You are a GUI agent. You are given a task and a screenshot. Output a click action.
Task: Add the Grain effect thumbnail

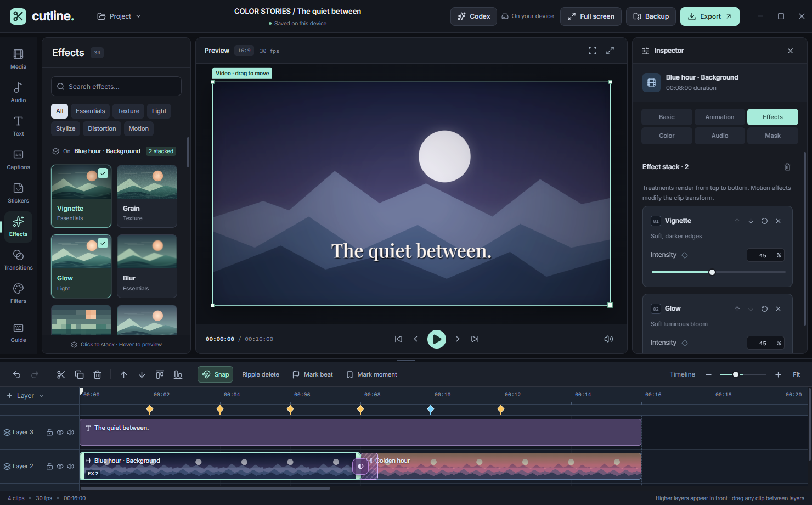[x=147, y=196]
